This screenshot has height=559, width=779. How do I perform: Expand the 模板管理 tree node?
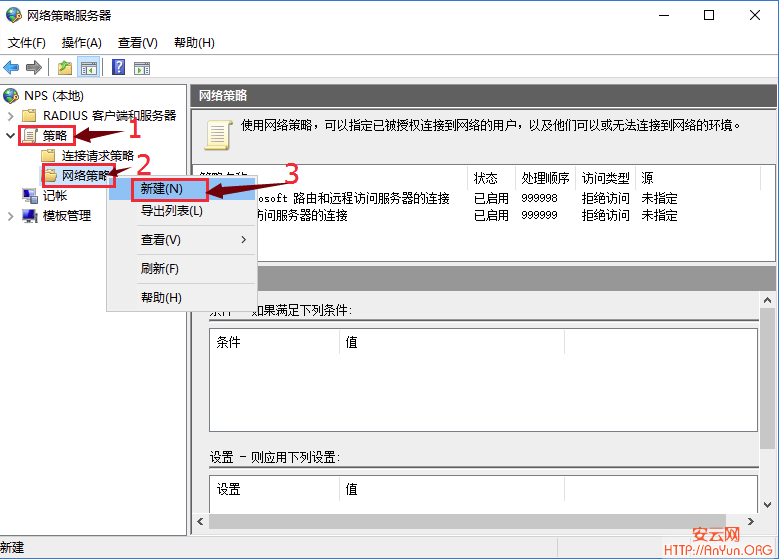click(12, 216)
